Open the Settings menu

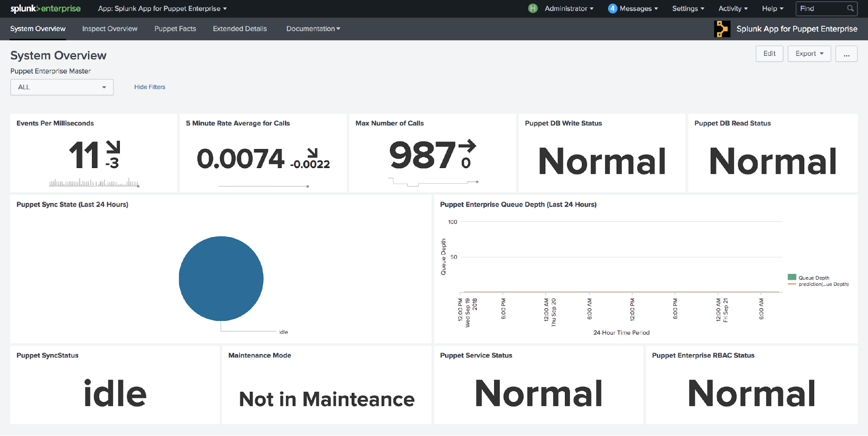coord(688,9)
